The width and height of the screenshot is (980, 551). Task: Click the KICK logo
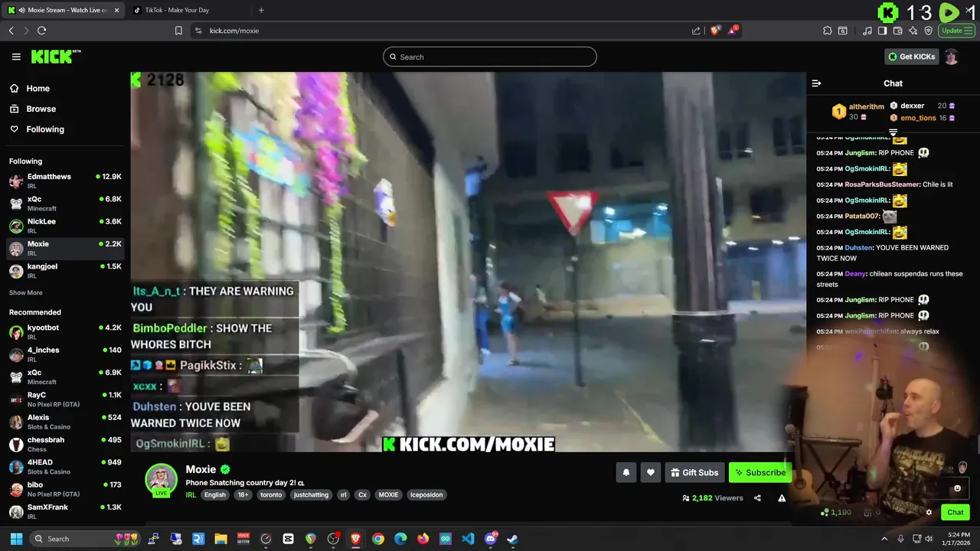point(55,57)
